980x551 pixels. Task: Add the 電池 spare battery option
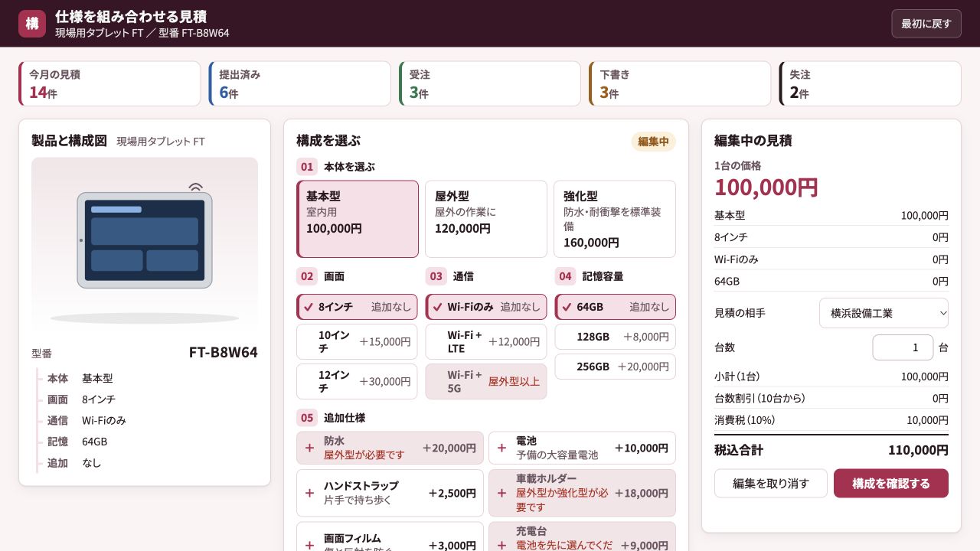click(x=582, y=448)
